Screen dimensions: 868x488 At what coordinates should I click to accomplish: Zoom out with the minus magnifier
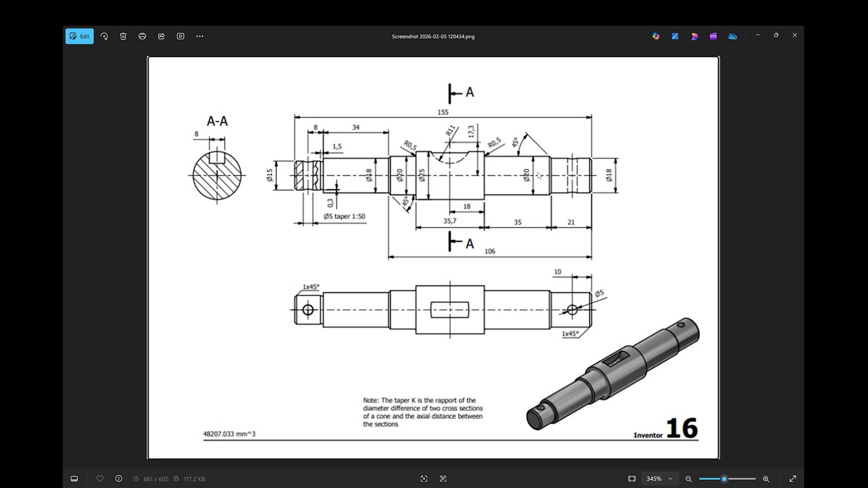click(688, 479)
